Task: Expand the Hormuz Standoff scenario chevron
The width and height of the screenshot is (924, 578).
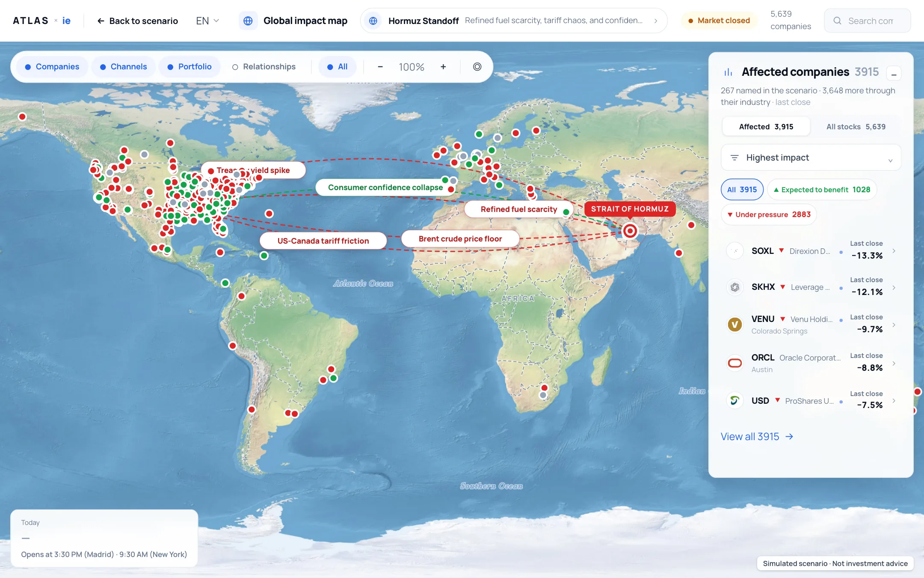Action: pyautogui.click(x=656, y=21)
